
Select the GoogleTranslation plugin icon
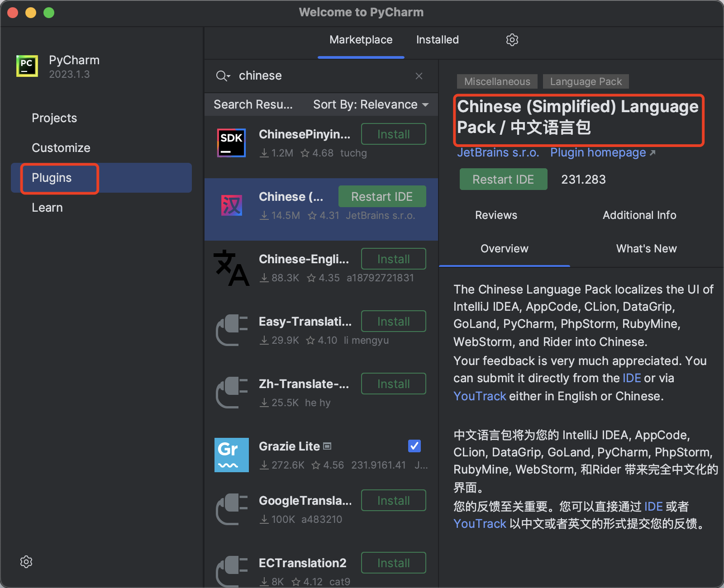pyautogui.click(x=231, y=509)
